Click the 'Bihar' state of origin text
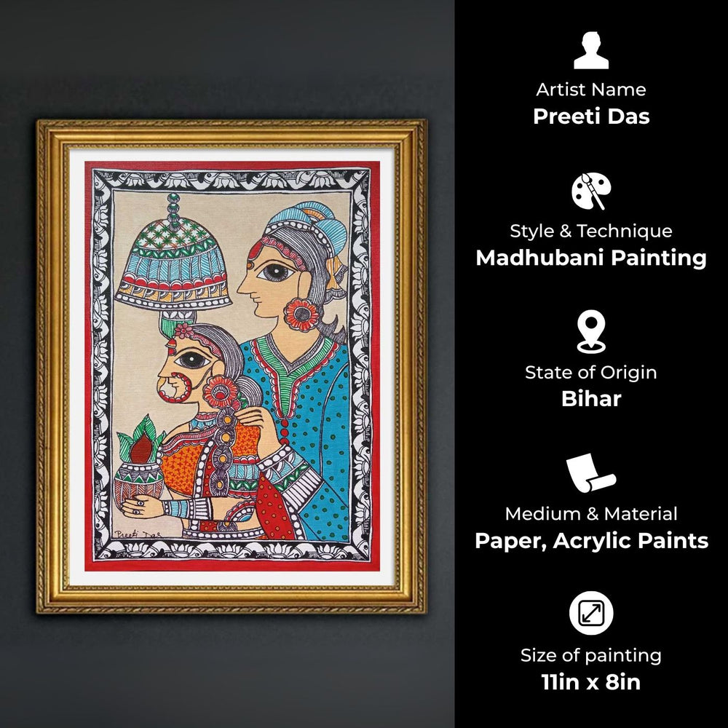The width and height of the screenshot is (728, 728). 591,399
